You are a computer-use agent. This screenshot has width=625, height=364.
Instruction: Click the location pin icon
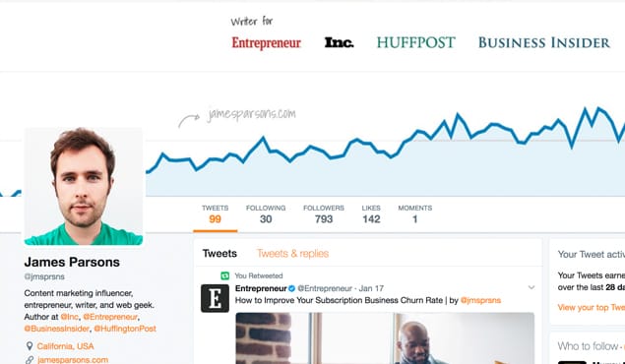point(30,346)
